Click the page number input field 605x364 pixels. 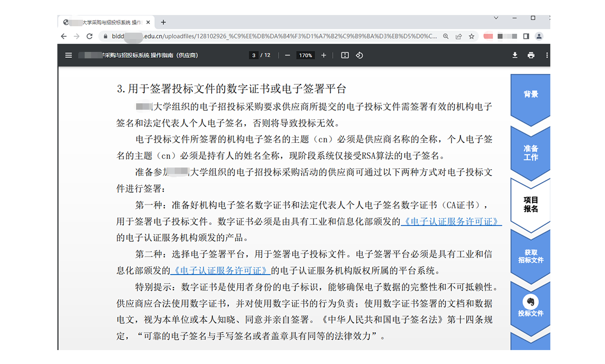point(254,55)
